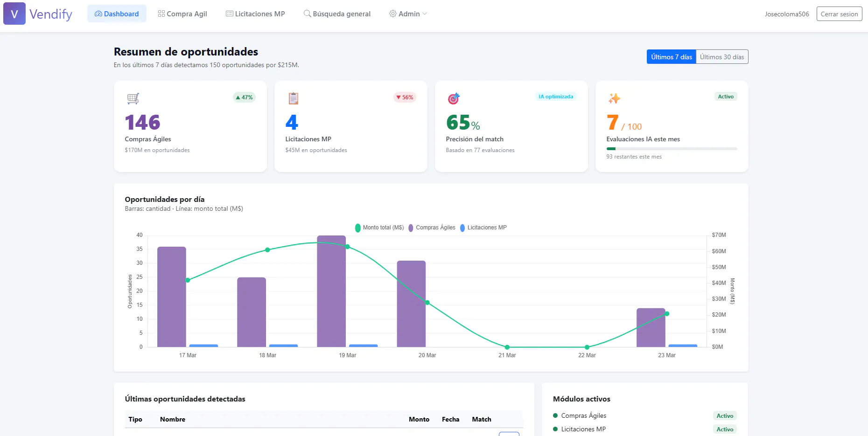Select Últimos 30 días range
Viewport: 868px width, 436px height.
(722, 57)
